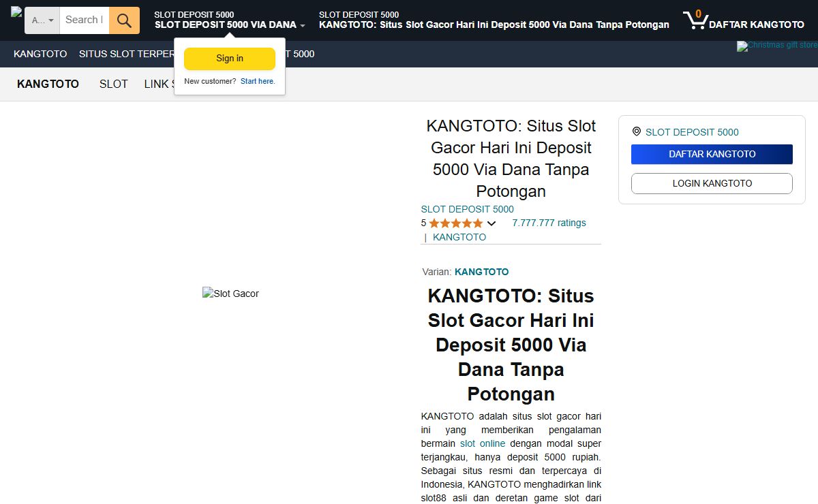
Task: Open KANGTOTO Situs Slot Gacor header link
Action: (x=494, y=20)
